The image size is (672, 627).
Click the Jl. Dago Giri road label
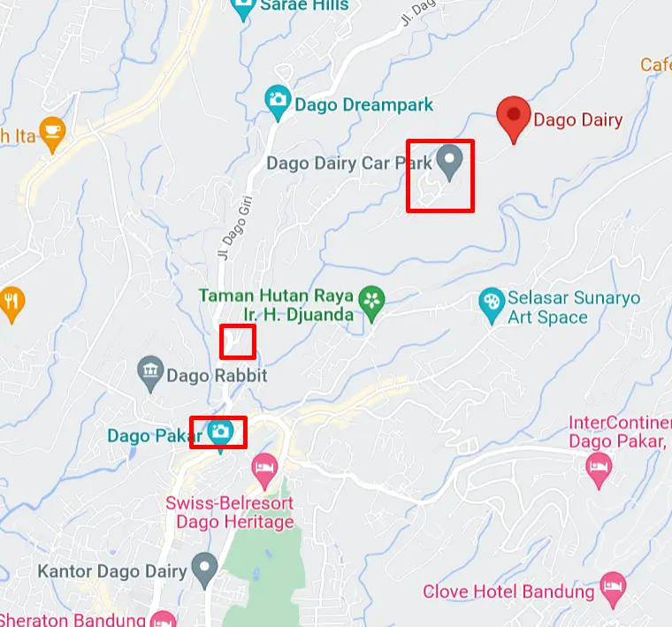click(x=235, y=227)
